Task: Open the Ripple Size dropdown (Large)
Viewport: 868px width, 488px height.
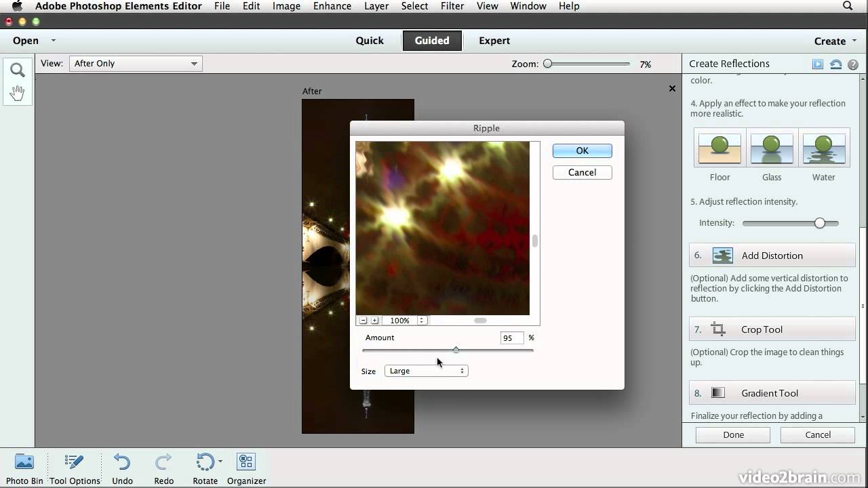Action: pyautogui.click(x=426, y=371)
